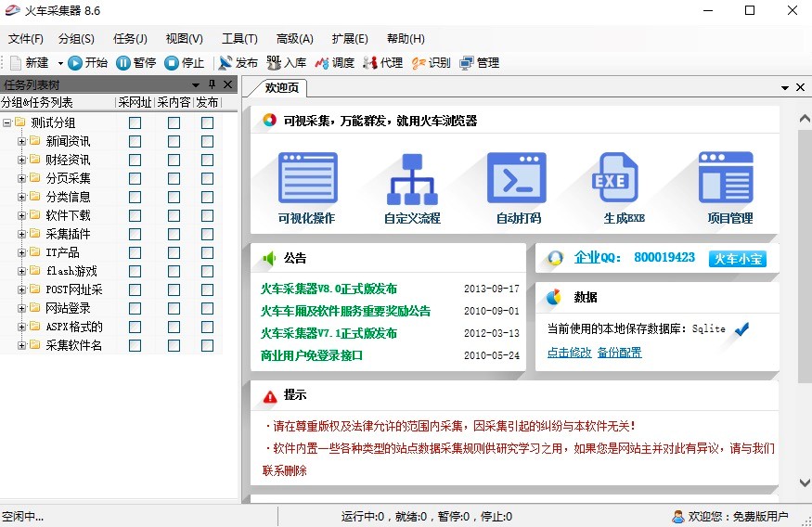The image size is (812, 527).
Task: Open the 管理 management tool
Action: 480,63
